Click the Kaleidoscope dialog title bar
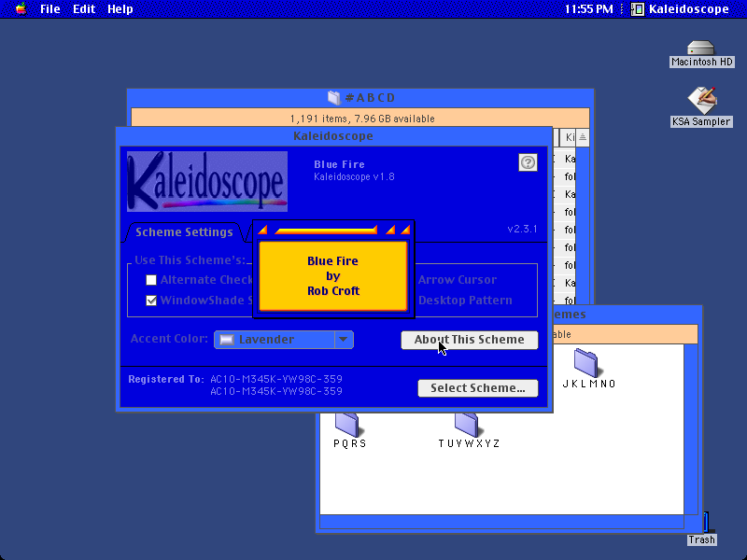Image resolution: width=747 pixels, height=560 pixels. 333,136
